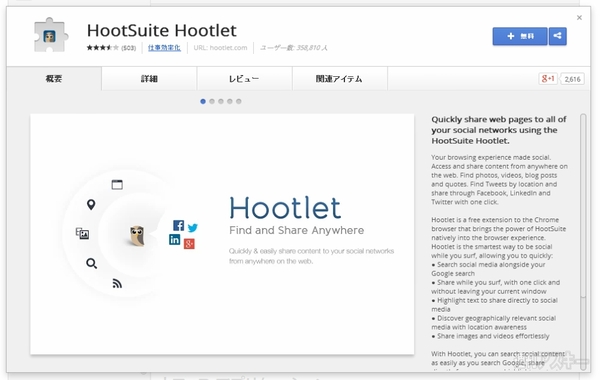Click the Google +1 button
This screenshot has width=600, height=380.
point(548,78)
